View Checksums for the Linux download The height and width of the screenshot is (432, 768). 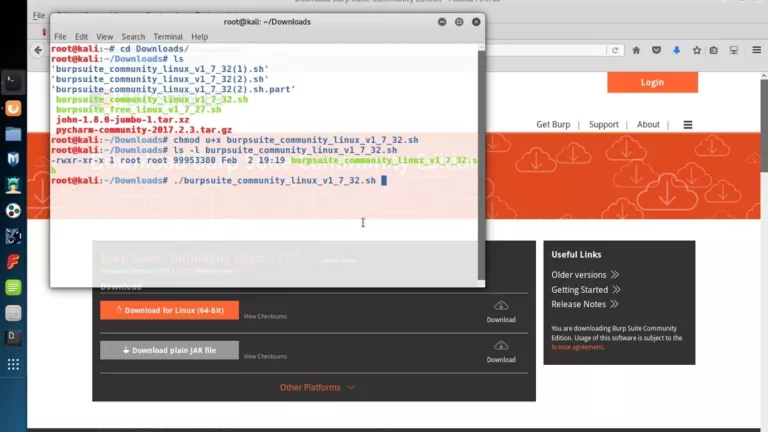click(x=265, y=316)
